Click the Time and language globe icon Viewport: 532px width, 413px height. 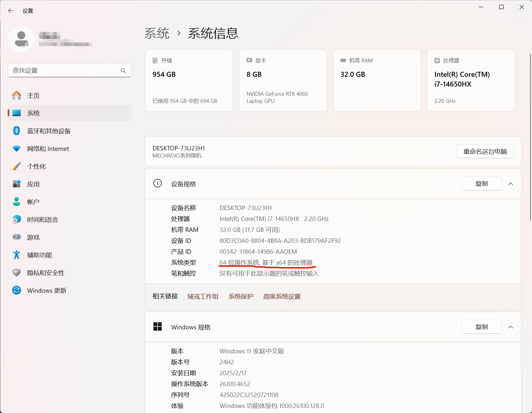coord(17,219)
